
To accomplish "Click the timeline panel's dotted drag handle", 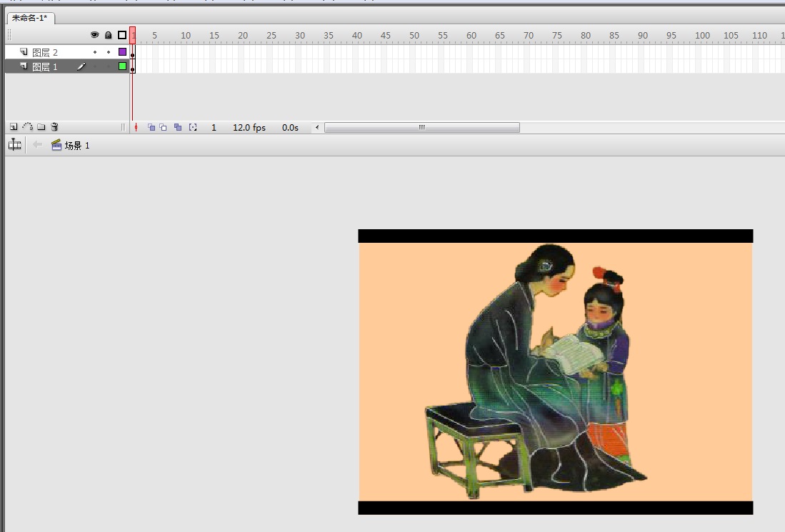I will click(9, 35).
